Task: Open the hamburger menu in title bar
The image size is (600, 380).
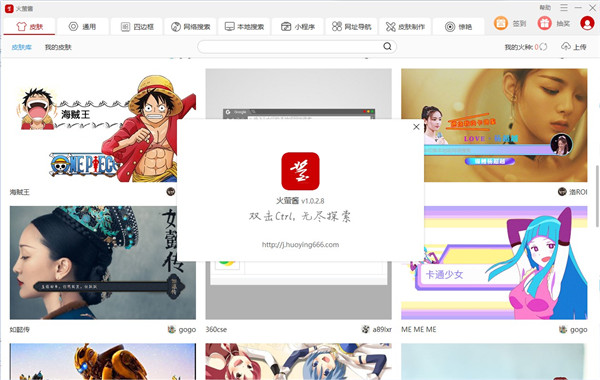Action: (x=564, y=8)
